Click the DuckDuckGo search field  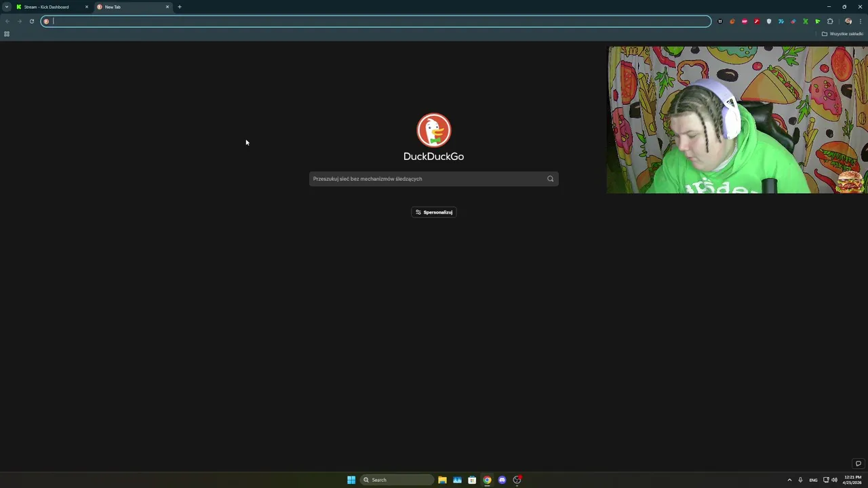tap(434, 179)
